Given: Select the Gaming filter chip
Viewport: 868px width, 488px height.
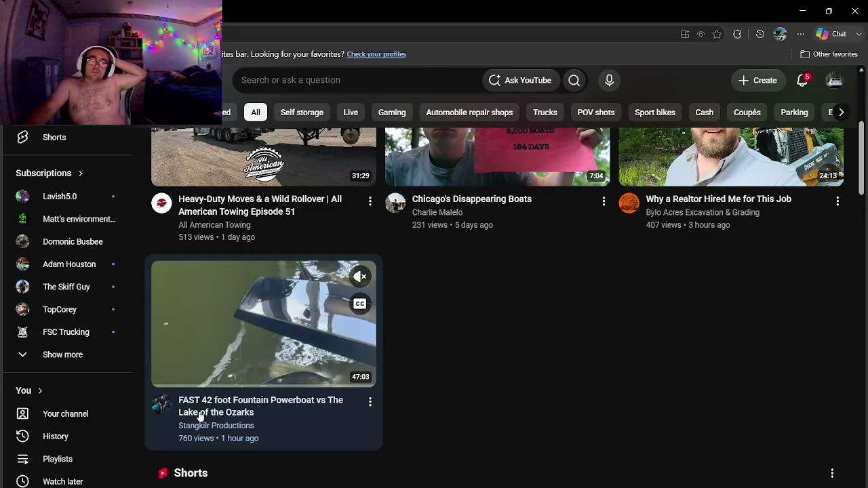Looking at the screenshot, I should (392, 113).
